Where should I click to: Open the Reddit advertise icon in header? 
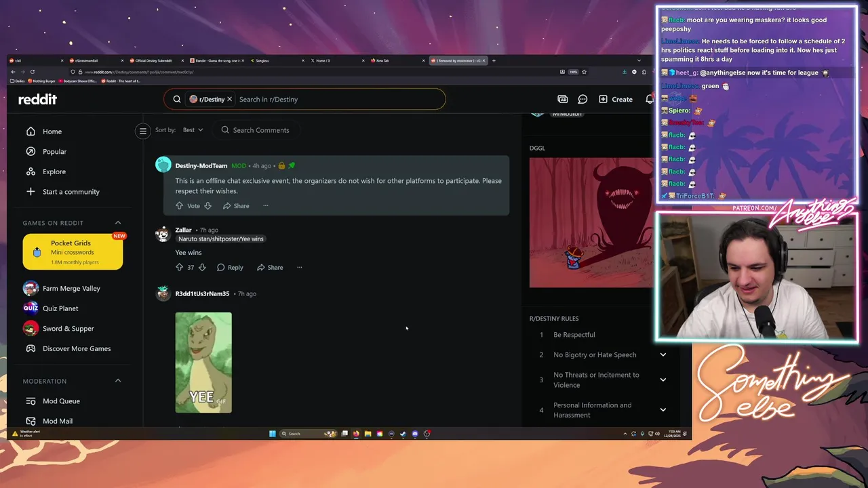point(562,99)
